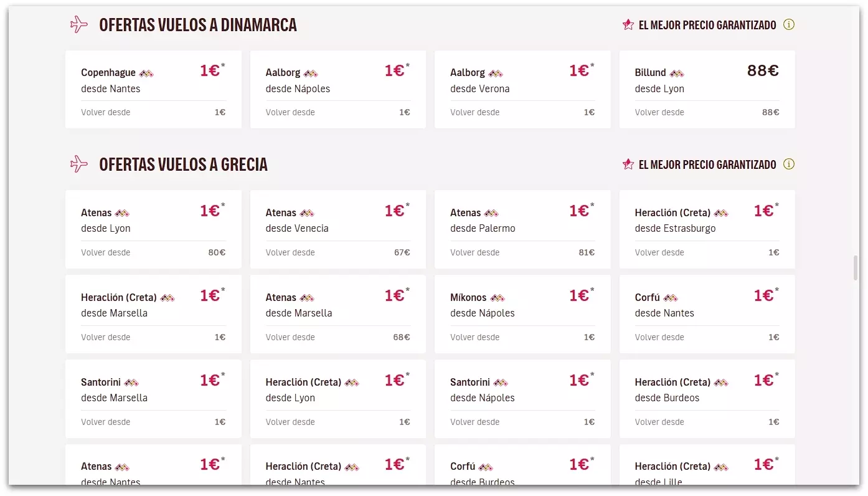Click the airline logo next to Mikonos
The image size is (868, 496).
pyautogui.click(x=497, y=298)
